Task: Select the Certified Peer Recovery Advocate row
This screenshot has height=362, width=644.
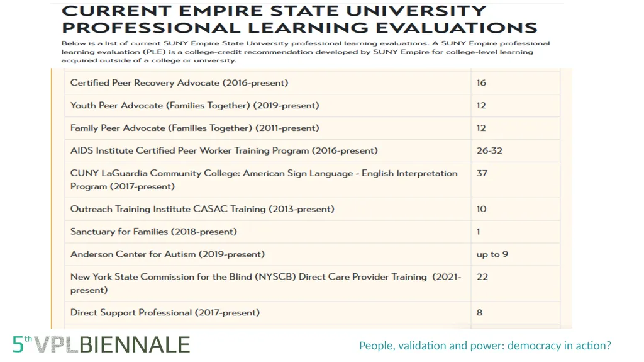Action: click(x=312, y=83)
